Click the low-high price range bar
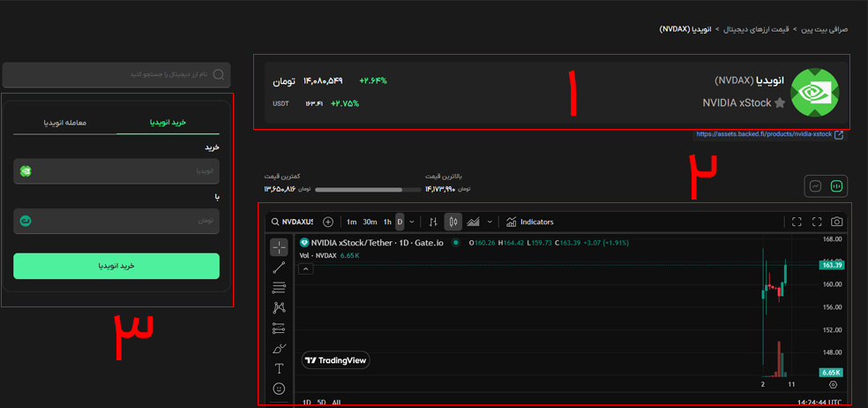Viewport: 868px width, 408px height. tap(368, 190)
